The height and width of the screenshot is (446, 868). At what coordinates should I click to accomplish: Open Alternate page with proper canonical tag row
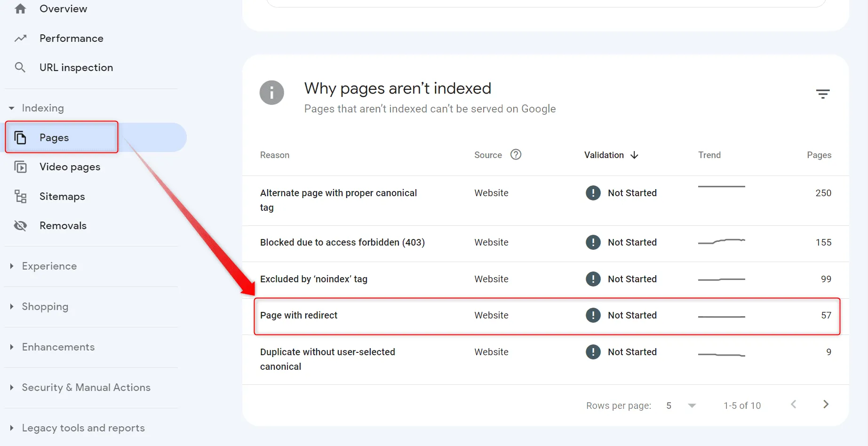pyautogui.click(x=546, y=200)
